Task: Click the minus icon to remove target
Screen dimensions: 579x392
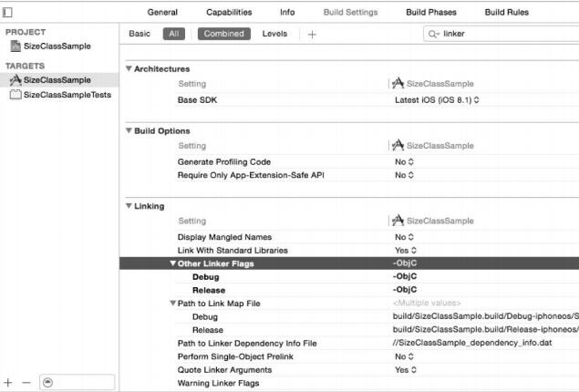Action: pos(26,382)
